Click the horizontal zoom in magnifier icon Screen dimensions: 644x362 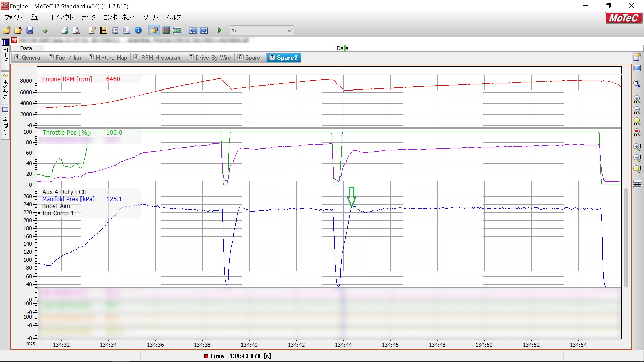637,99
